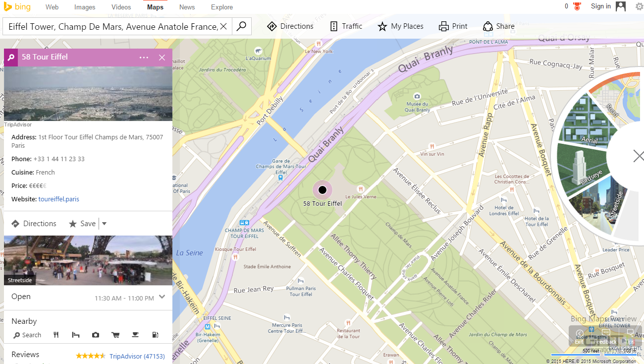Close the map style wheel
Viewport: 644px width, 364px height.
click(x=639, y=156)
